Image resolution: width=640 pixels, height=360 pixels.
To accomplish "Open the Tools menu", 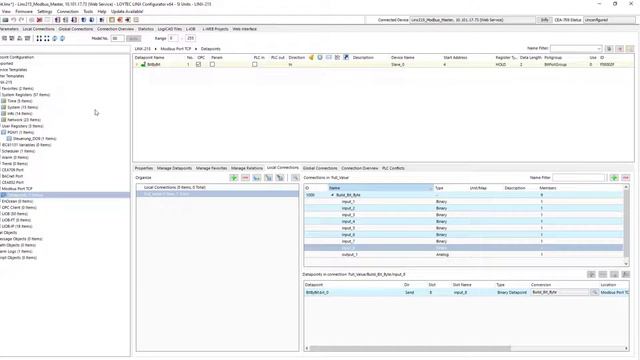I will coord(88,11).
